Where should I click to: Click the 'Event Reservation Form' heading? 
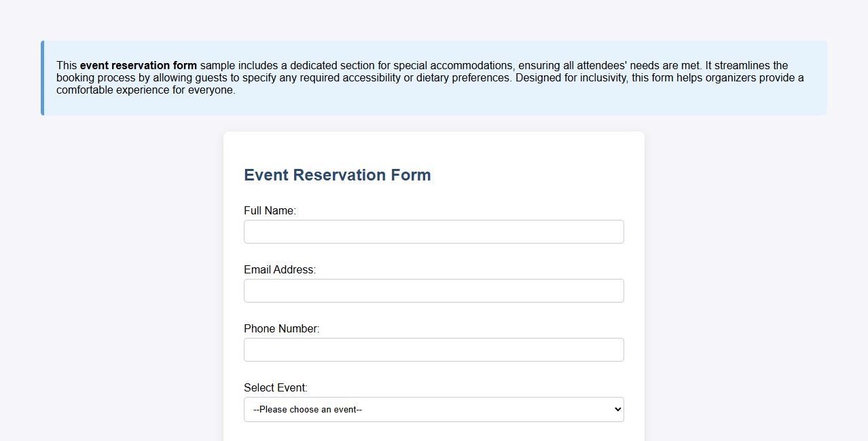click(337, 175)
